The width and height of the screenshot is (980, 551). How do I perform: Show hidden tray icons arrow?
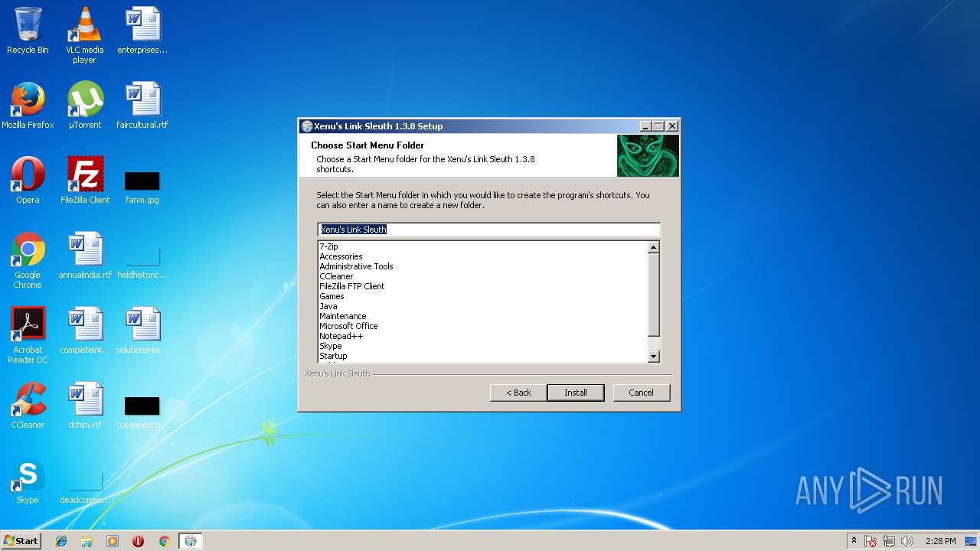[854, 541]
